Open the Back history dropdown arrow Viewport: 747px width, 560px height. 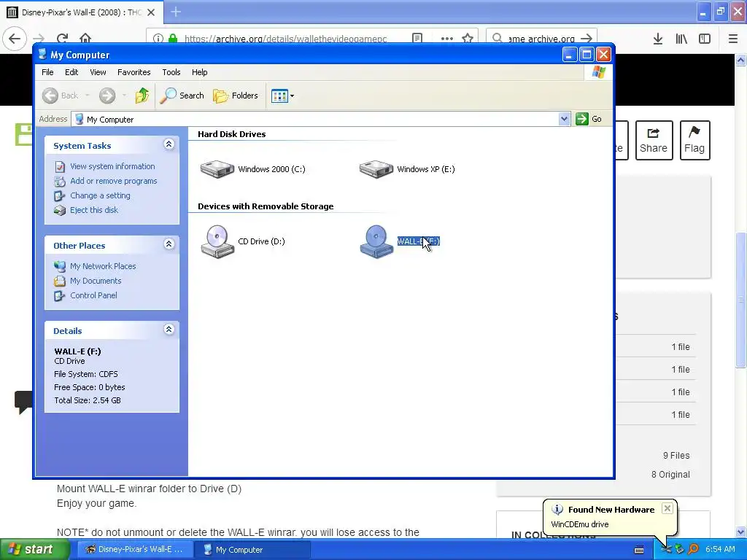click(x=88, y=96)
